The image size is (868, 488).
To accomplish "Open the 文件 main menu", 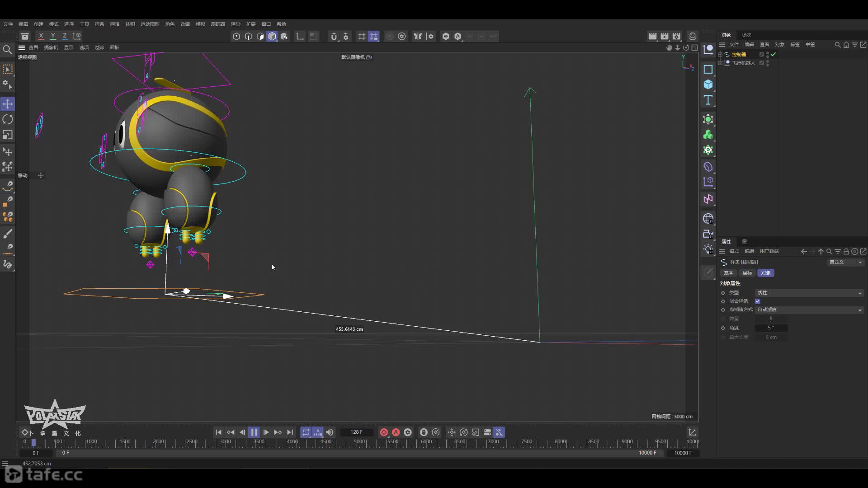I will 8,24.
